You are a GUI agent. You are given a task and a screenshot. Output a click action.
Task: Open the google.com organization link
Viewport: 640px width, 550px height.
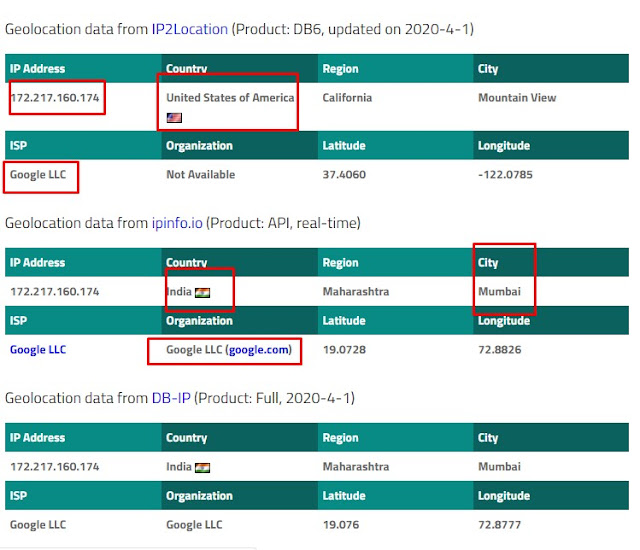click(x=259, y=350)
